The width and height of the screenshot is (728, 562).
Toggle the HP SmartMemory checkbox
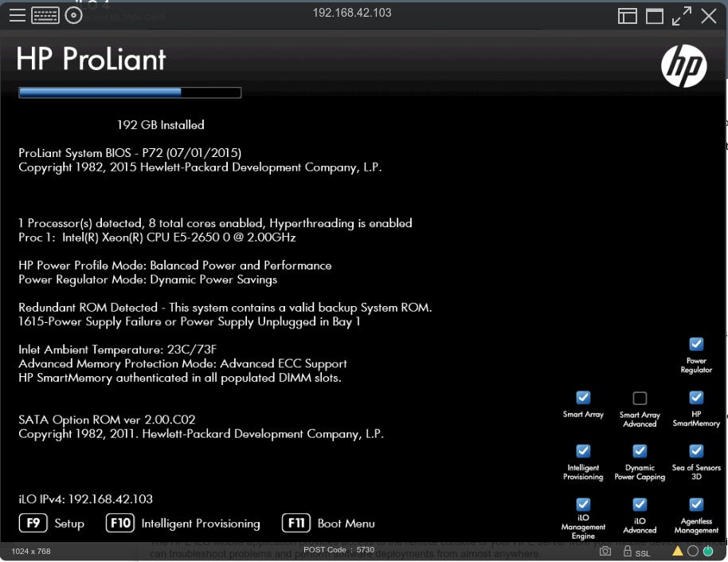(696, 398)
